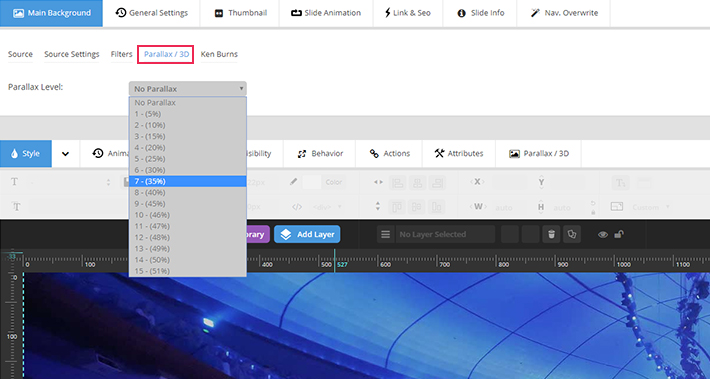This screenshot has height=379, width=710.
Task: Choose parallax level 8 - (40%)
Action: click(x=187, y=192)
